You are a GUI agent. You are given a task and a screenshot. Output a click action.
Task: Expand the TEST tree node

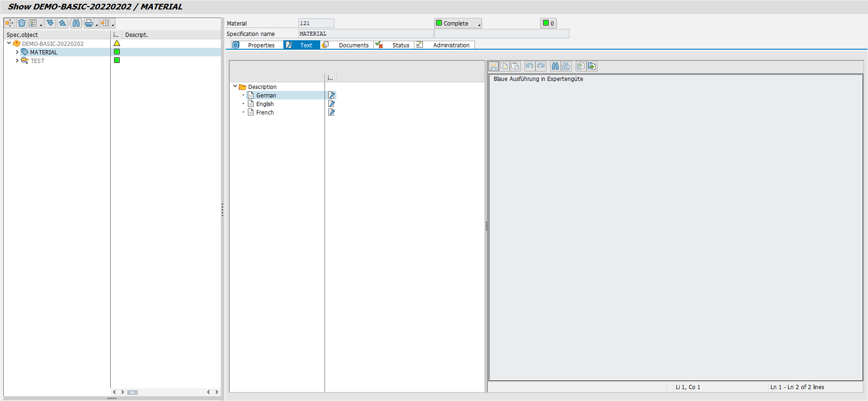17,61
